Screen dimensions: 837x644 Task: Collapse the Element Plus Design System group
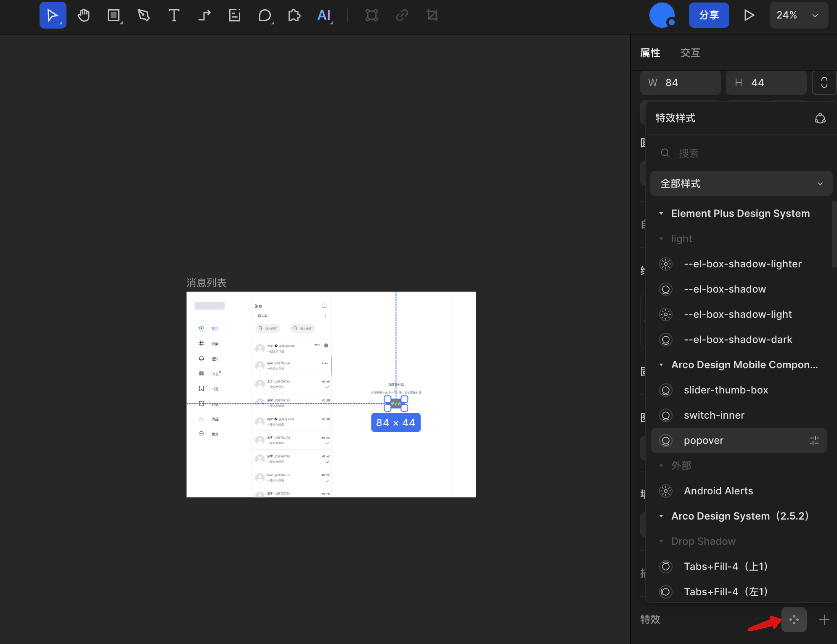point(661,213)
